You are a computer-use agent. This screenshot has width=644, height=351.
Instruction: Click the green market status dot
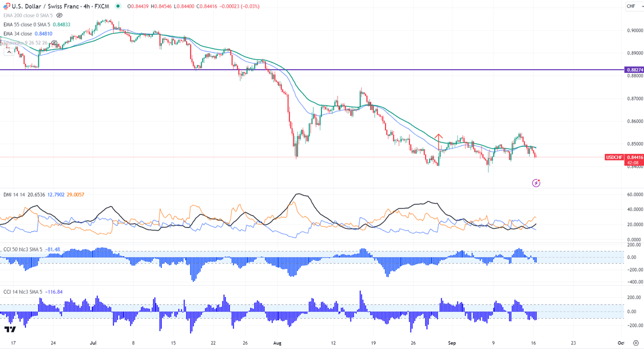(x=118, y=6)
